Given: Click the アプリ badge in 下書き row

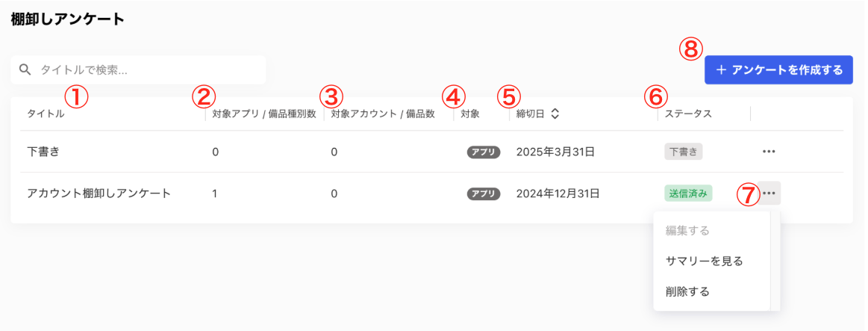Looking at the screenshot, I should (x=484, y=152).
